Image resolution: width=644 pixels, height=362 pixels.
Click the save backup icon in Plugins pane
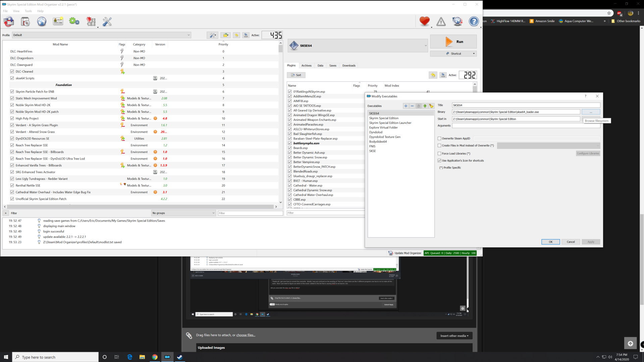click(443, 75)
